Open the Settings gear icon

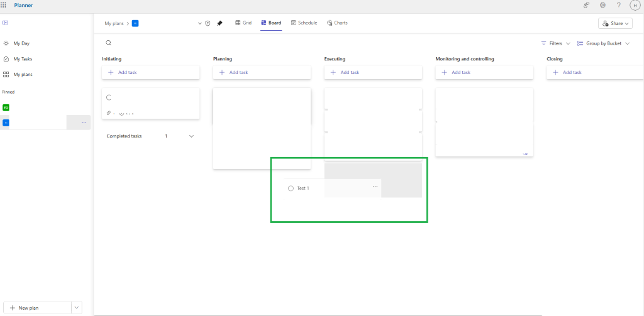pos(602,5)
